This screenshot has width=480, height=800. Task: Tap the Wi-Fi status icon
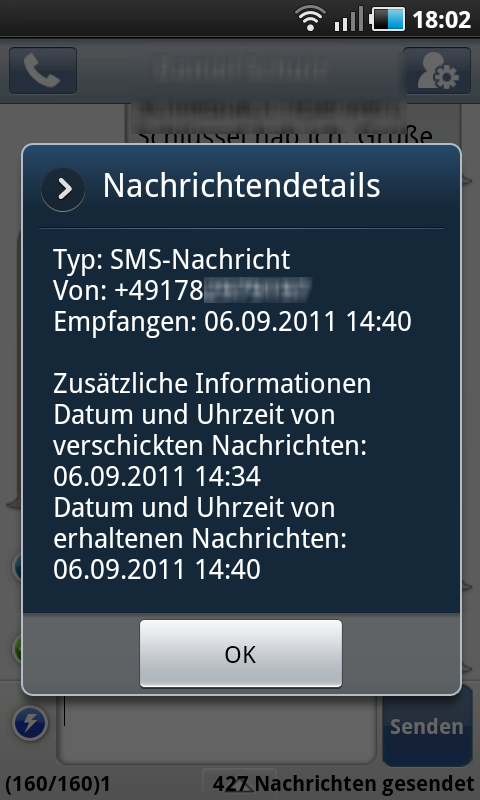310,19
